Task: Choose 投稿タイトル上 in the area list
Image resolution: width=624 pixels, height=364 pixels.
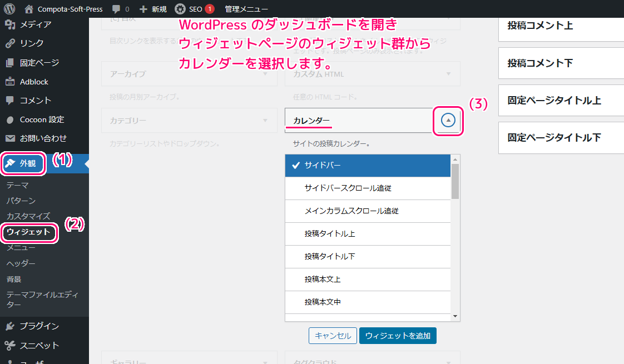Action: [367, 234]
